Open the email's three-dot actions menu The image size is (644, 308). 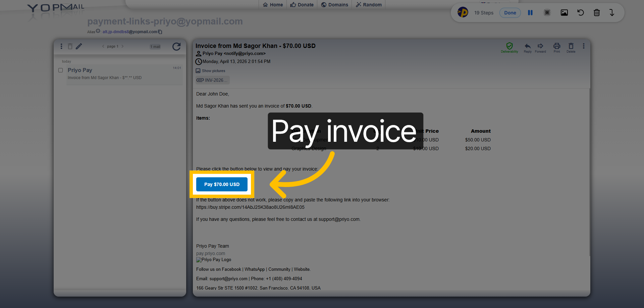point(583,46)
